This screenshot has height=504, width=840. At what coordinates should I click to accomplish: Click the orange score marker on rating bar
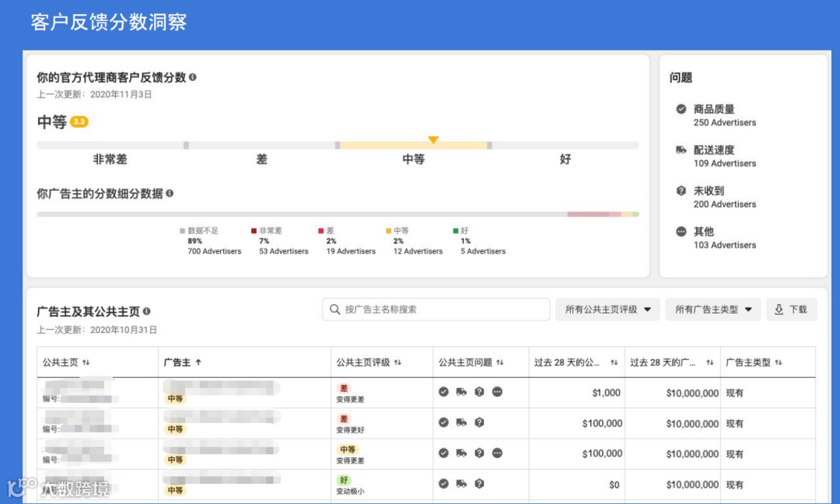pos(433,140)
